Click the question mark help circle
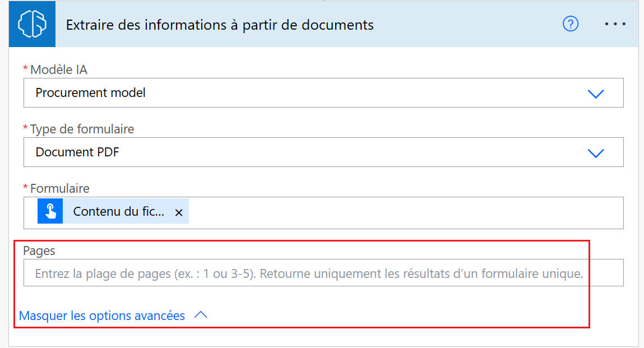The width and height of the screenshot is (644, 348). coord(570,24)
